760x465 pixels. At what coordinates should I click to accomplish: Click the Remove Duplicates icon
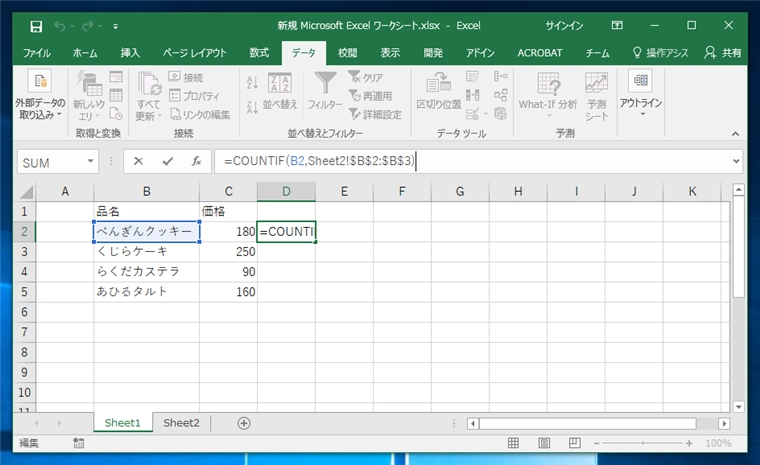pyautogui.click(x=472, y=95)
